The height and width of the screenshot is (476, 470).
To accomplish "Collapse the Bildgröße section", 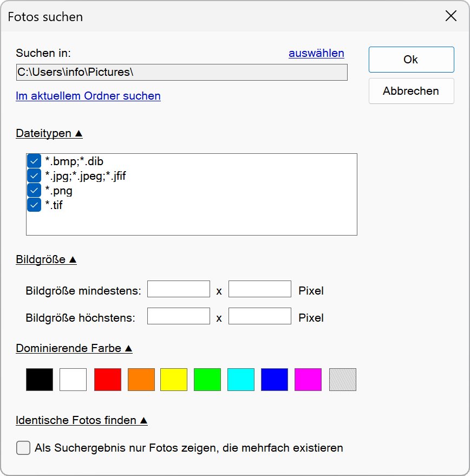I will pyautogui.click(x=47, y=259).
